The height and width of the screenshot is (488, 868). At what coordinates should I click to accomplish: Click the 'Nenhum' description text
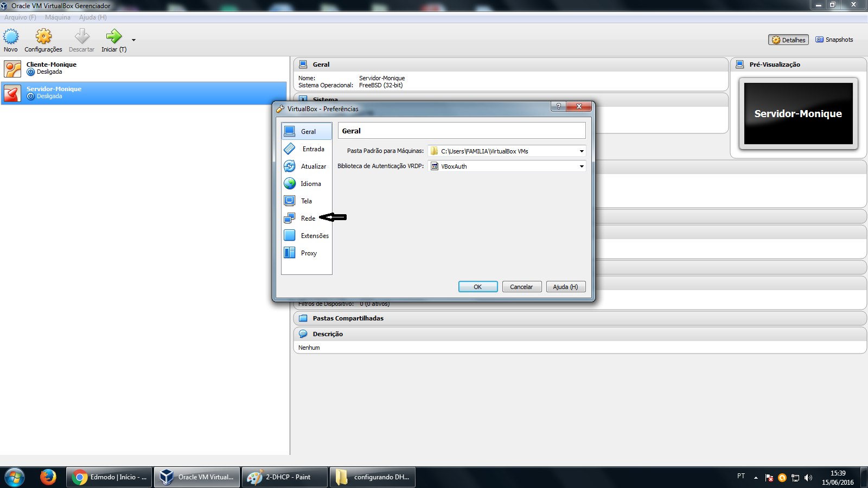pyautogui.click(x=309, y=348)
